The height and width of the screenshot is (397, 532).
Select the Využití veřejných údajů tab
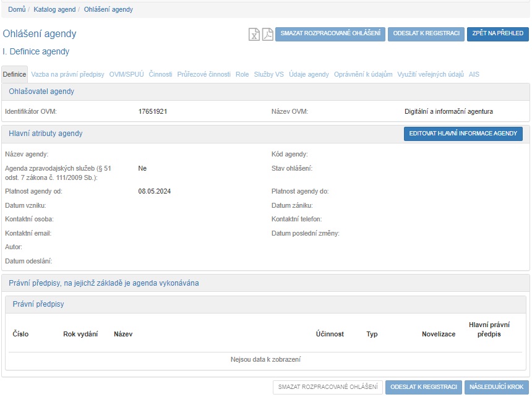[x=431, y=74]
